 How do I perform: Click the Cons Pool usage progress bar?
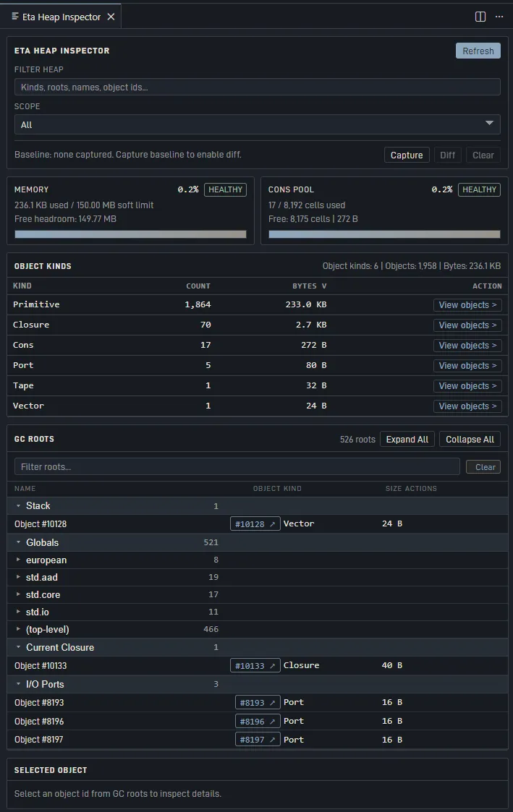384,234
